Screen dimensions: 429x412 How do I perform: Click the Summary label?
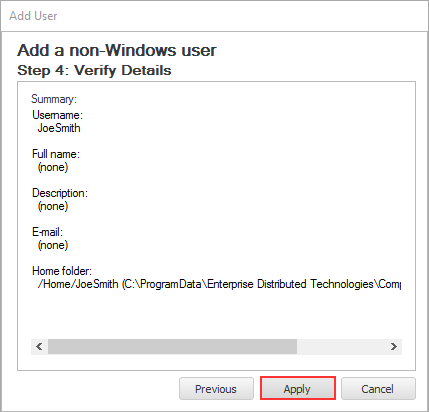click(x=54, y=99)
